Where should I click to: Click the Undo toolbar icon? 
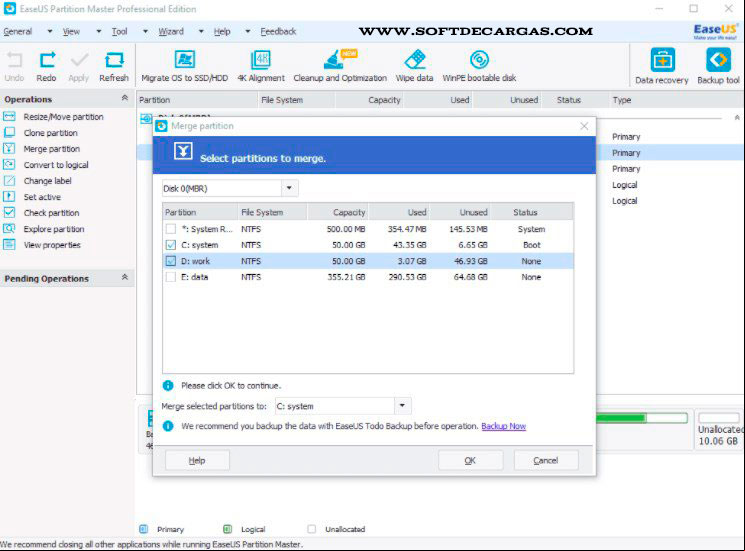click(14, 60)
